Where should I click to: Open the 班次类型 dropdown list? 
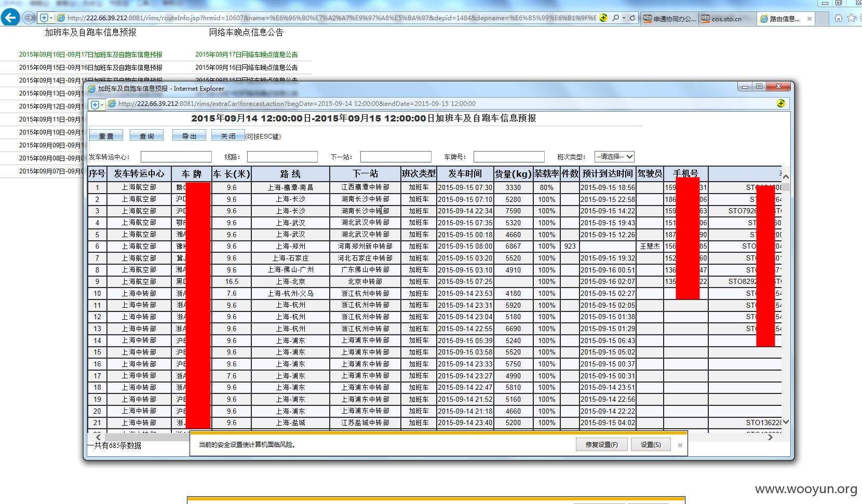tap(614, 157)
